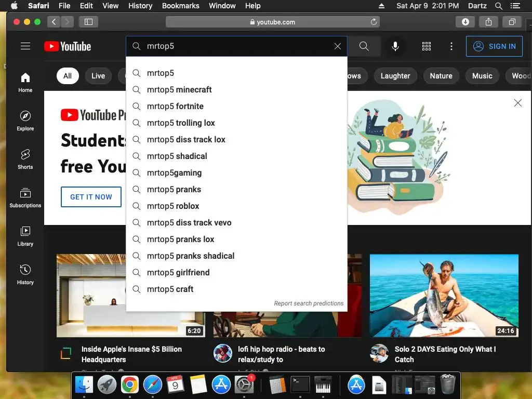The width and height of the screenshot is (532, 399).
Task: Open Shorts in the sidebar
Action: pyautogui.click(x=25, y=159)
